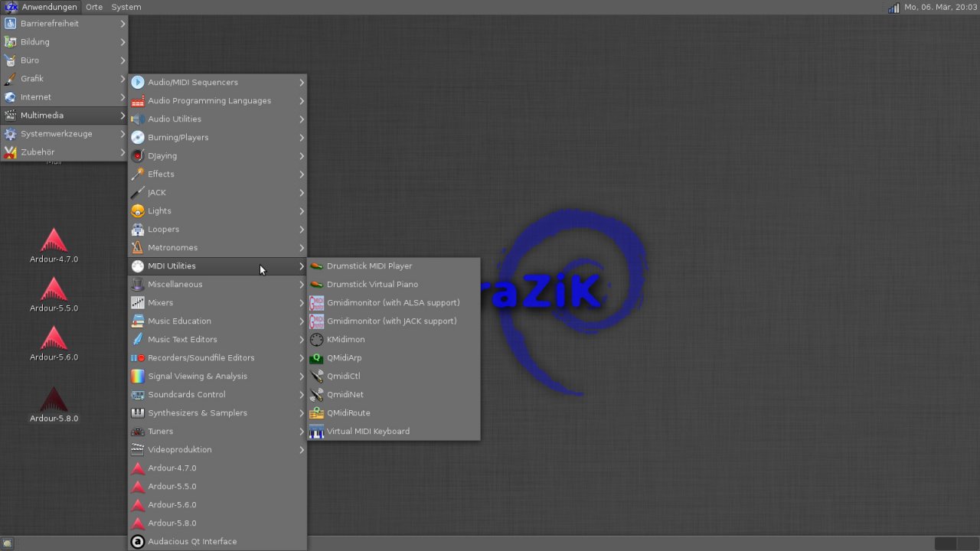Launch Drumstick Virtual Piano icon
The image size is (980, 551).
[x=316, y=285]
